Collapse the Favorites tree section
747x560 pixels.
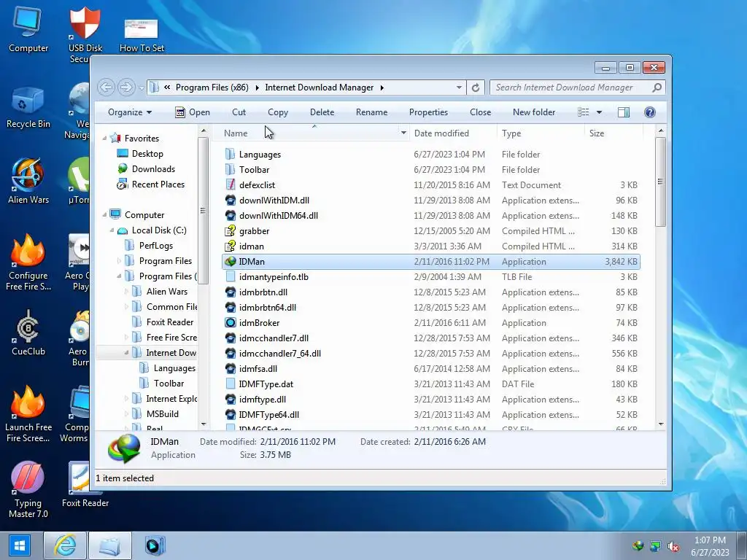click(x=104, y=139)
